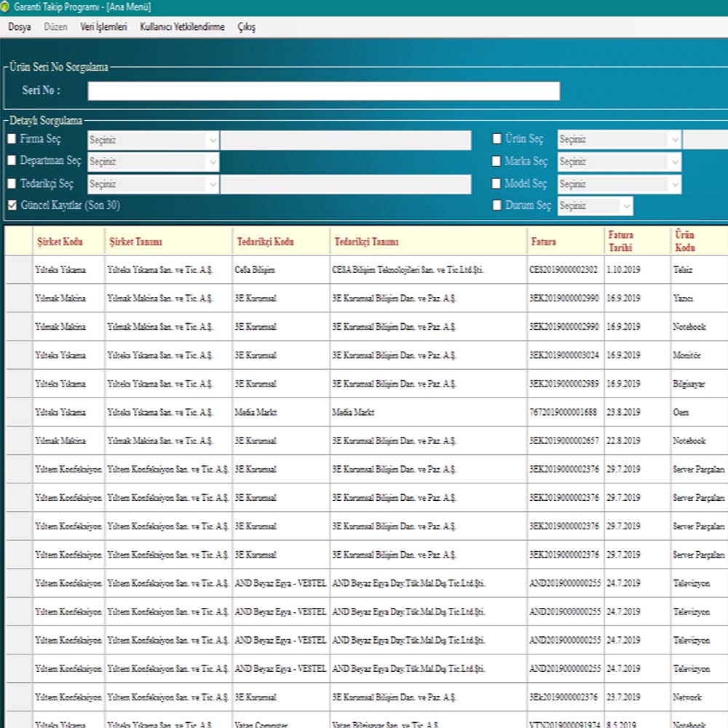728x728 pixels.
Task: Open the Departman Seç dropdown list
Action: [212, 162]
